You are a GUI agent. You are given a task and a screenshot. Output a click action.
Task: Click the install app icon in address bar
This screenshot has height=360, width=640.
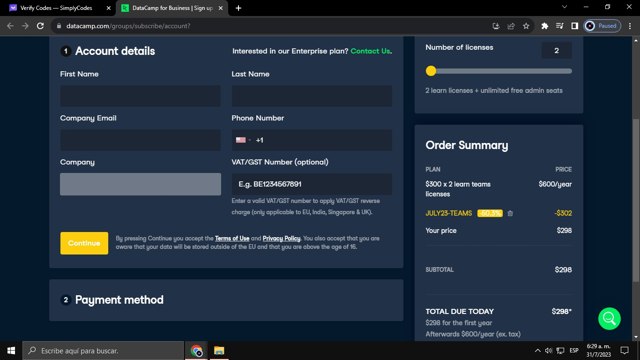pyautogui.click(x=496, y=26)
